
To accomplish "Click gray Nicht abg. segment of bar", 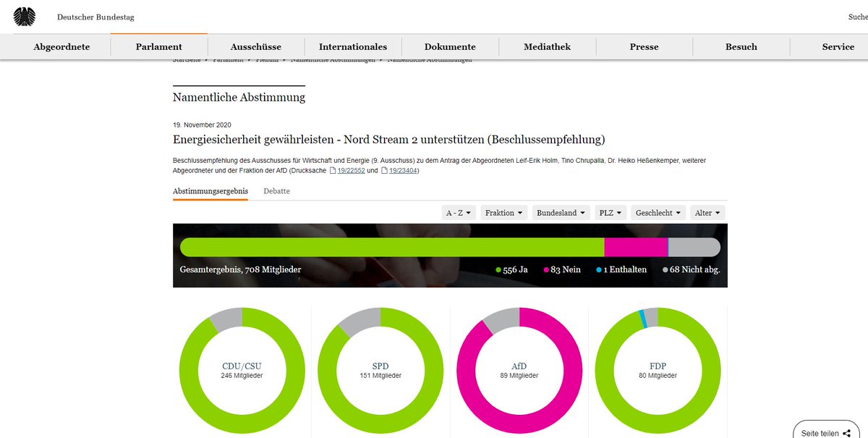I will 694,247.
